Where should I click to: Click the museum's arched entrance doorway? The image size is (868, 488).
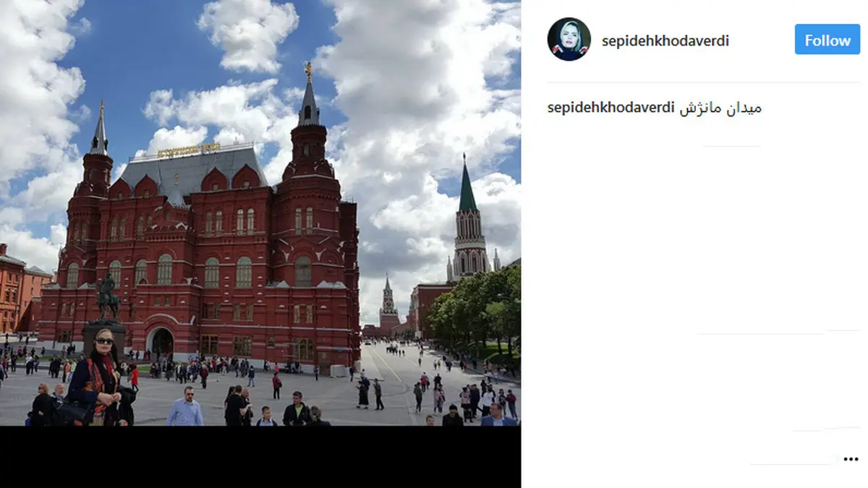click(x=161, y=341)
